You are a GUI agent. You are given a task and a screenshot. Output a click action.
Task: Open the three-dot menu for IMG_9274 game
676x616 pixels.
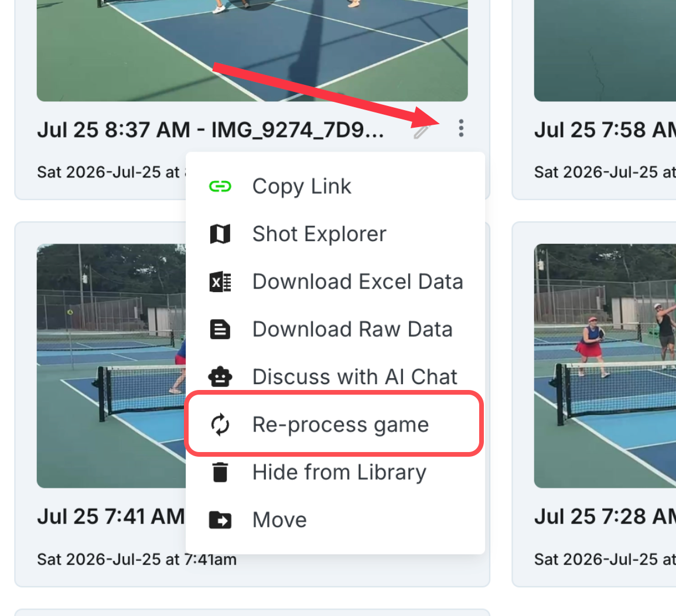(461, 128)
